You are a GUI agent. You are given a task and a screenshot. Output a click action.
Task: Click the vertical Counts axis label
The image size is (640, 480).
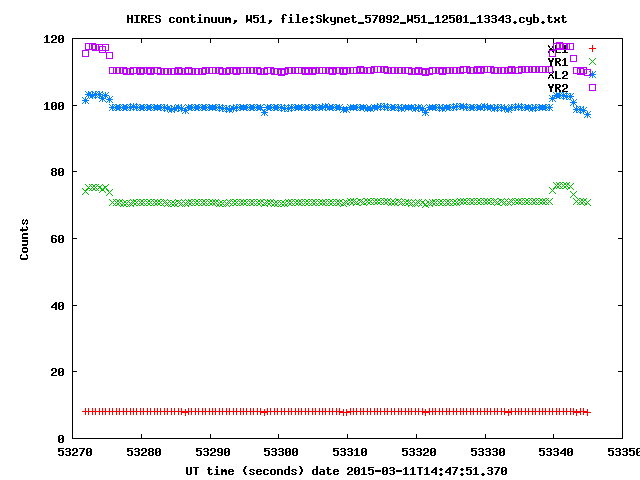pyautogui.click(x=24, y=240)
